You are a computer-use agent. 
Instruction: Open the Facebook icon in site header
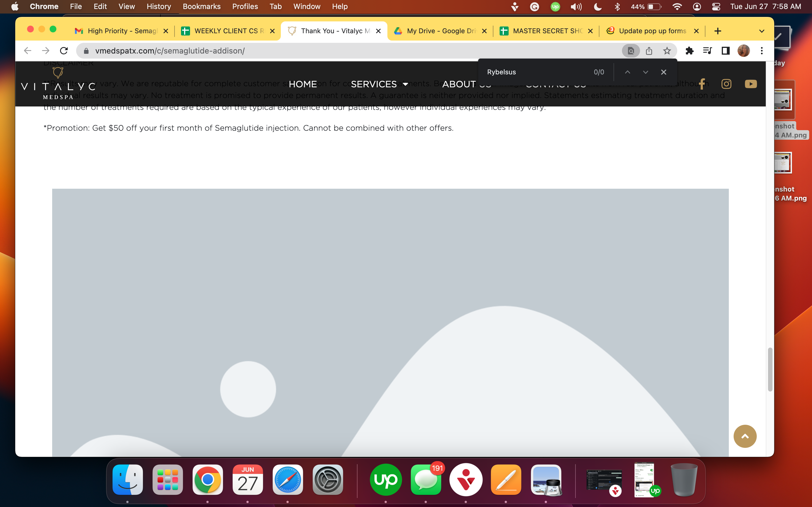click(702, 84)
